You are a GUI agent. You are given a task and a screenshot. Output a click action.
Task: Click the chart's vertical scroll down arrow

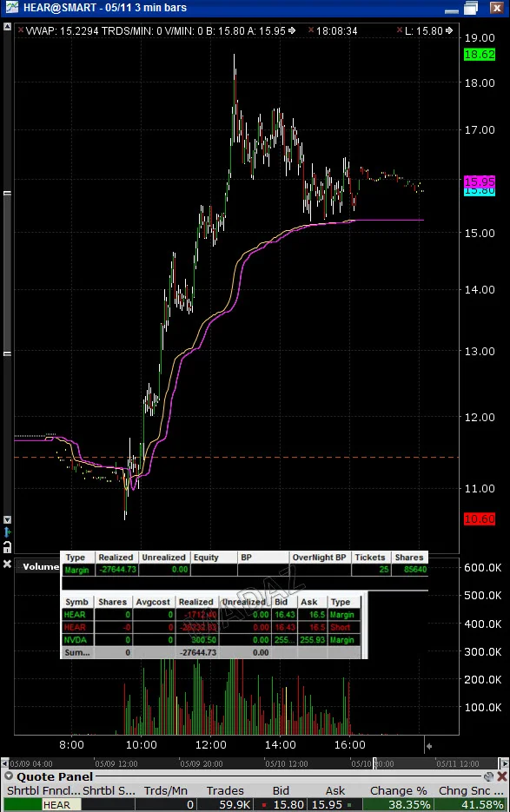tap(7, 518)
